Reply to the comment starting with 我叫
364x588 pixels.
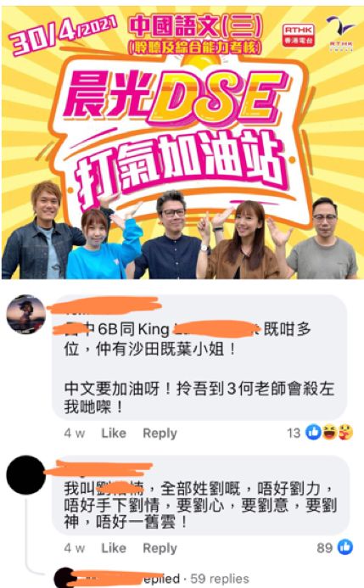[x=160, y=548]
